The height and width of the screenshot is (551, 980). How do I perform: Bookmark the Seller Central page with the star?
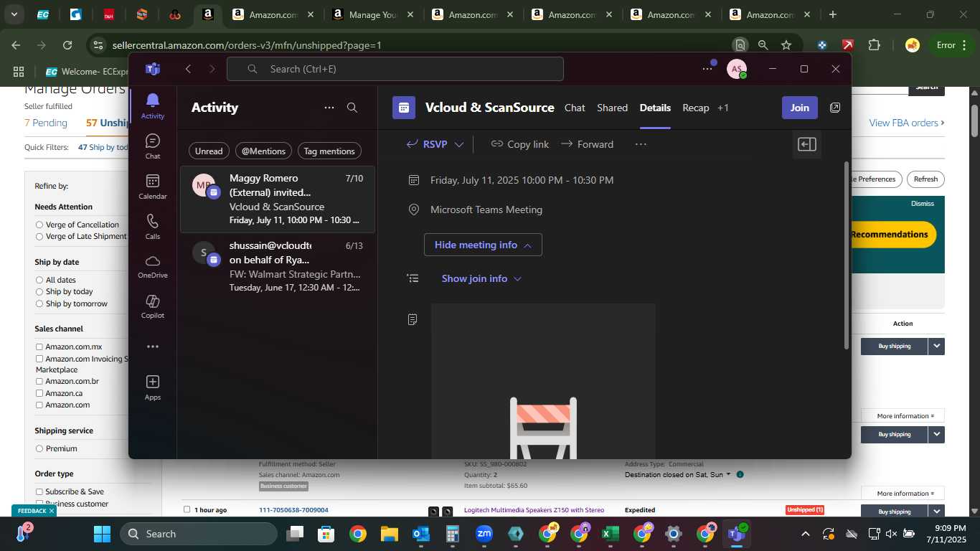(786, 44)
